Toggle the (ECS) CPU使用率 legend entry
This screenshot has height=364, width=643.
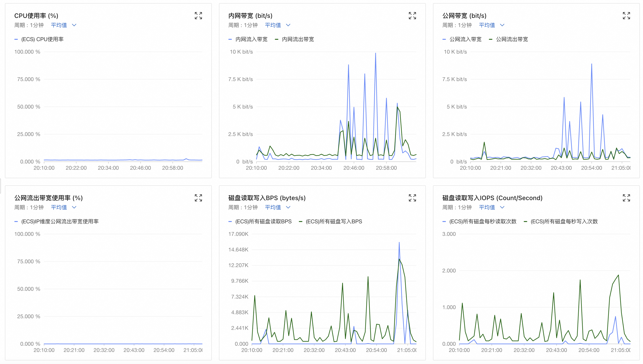click(x=42, y=39)
